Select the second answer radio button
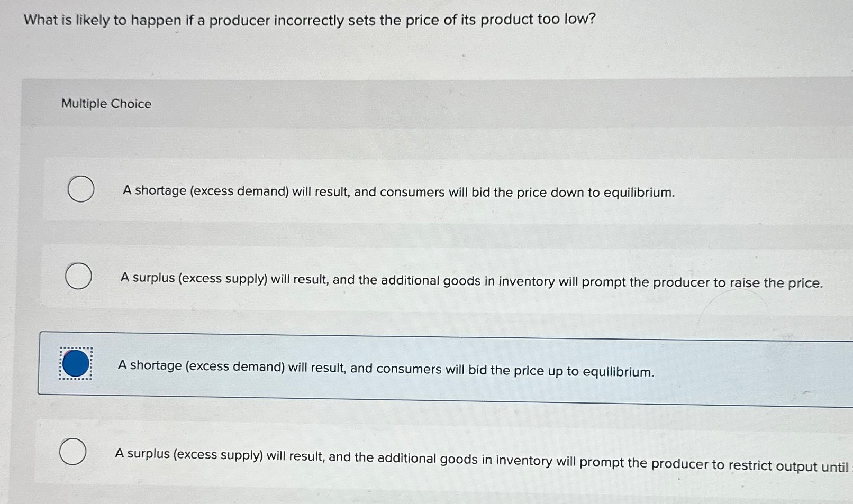The width and height of the screenshot is (853, 504). click(x=77, y=276)
